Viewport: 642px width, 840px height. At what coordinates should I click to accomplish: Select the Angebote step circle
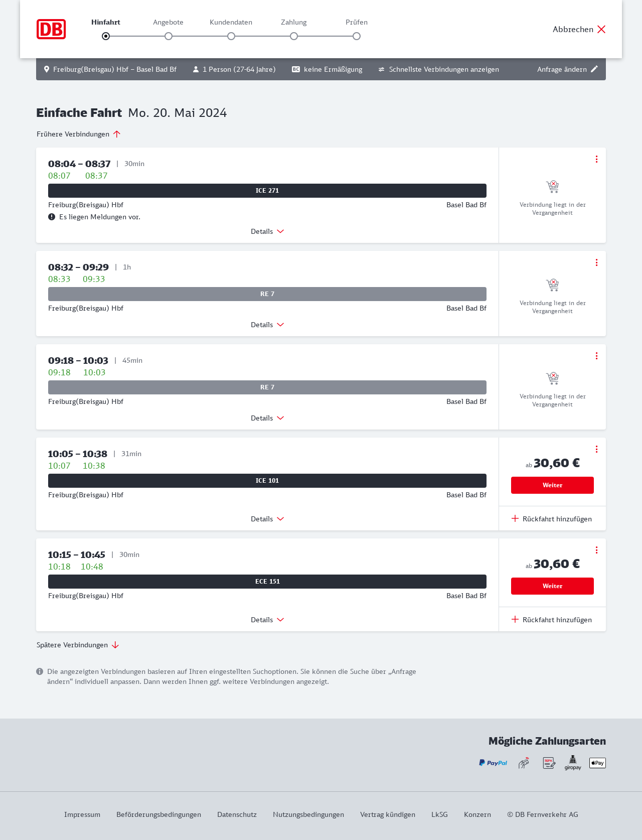pyautogui.click(x=169, y=36)
